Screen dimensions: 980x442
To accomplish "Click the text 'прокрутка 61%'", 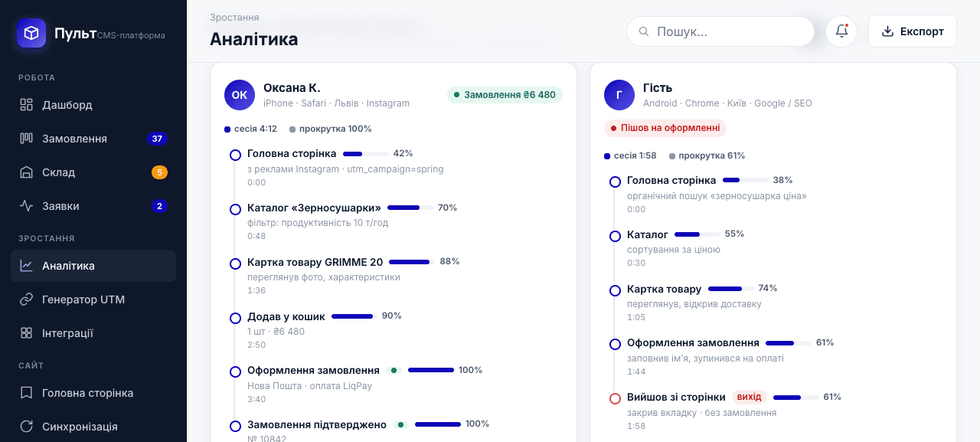I will point(712,156).
